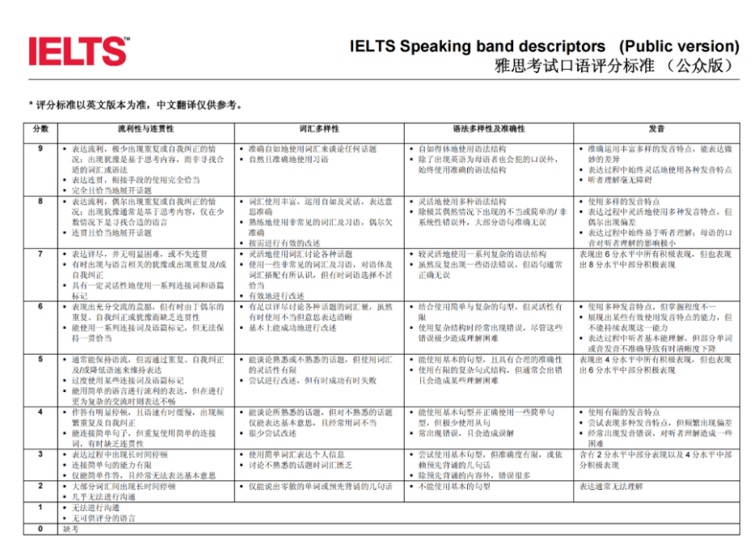Click the cell '表达通常无法理解'

[611, 486]
